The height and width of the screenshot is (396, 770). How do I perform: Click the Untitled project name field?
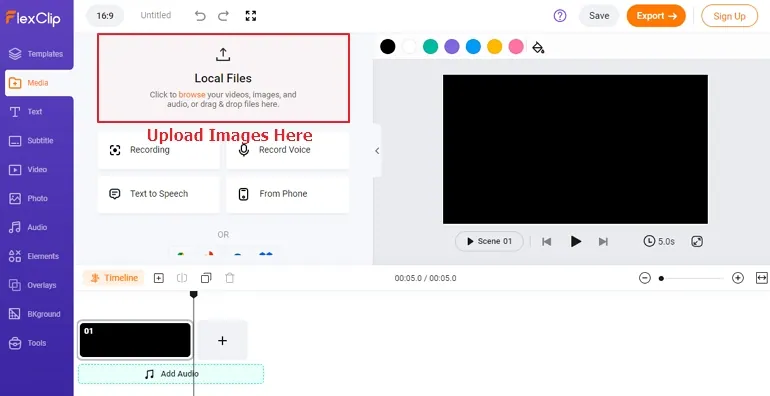coord(156,15)
